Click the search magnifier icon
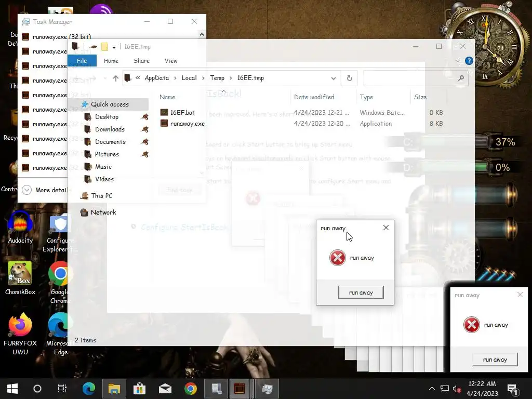 [x=461, y=78]
